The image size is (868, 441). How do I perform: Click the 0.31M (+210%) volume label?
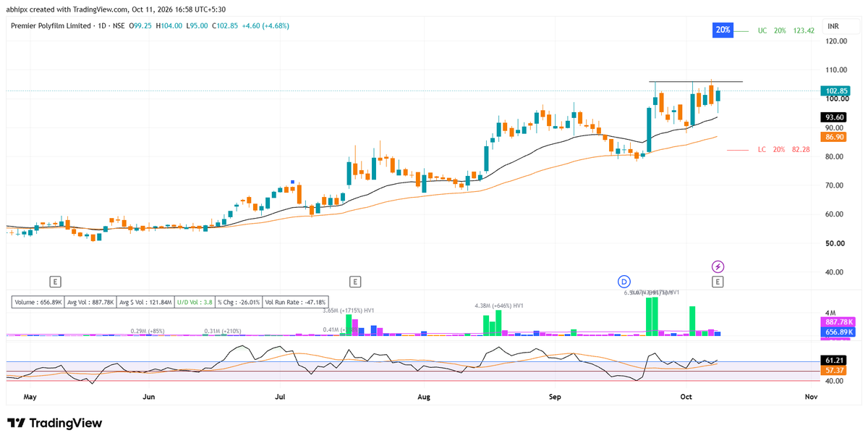tap(223, 331)
